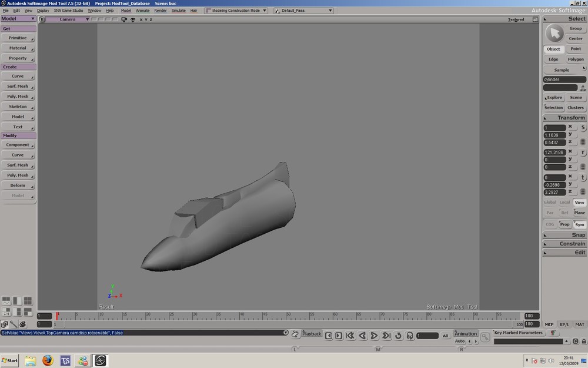
Task: Activate the translate (t) transform tool
Action: tap(583, 178)
